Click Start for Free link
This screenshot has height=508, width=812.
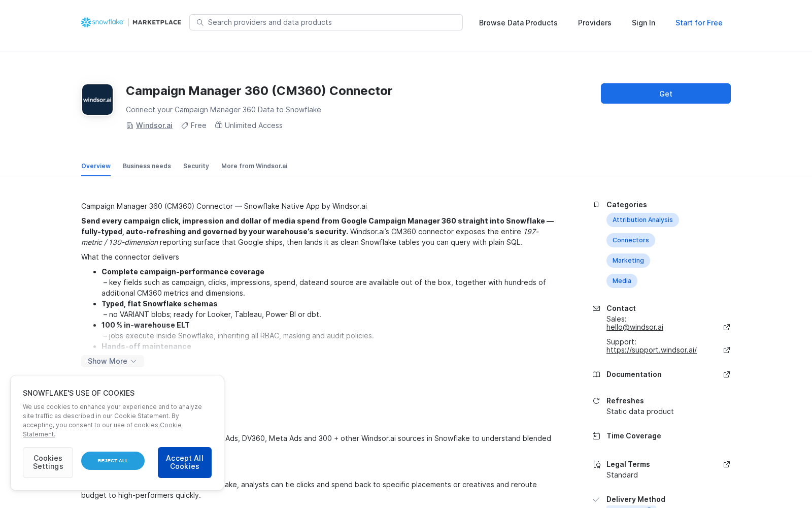click(699, 23)
